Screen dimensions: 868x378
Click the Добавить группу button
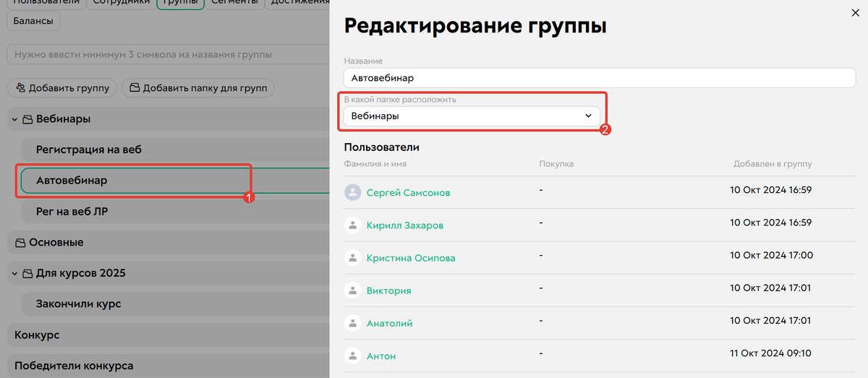62,88
